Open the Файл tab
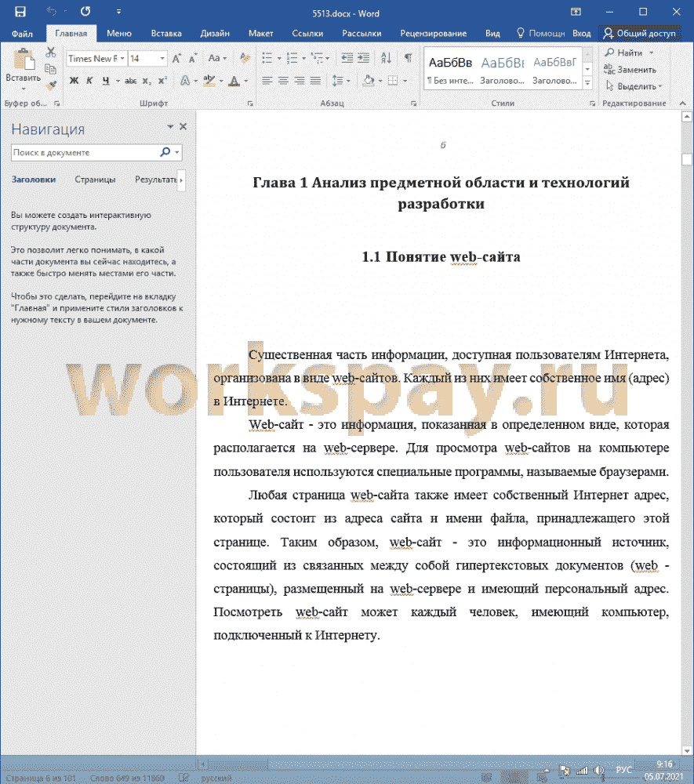Viewport: 694px width, 784px height. (22, 34)
